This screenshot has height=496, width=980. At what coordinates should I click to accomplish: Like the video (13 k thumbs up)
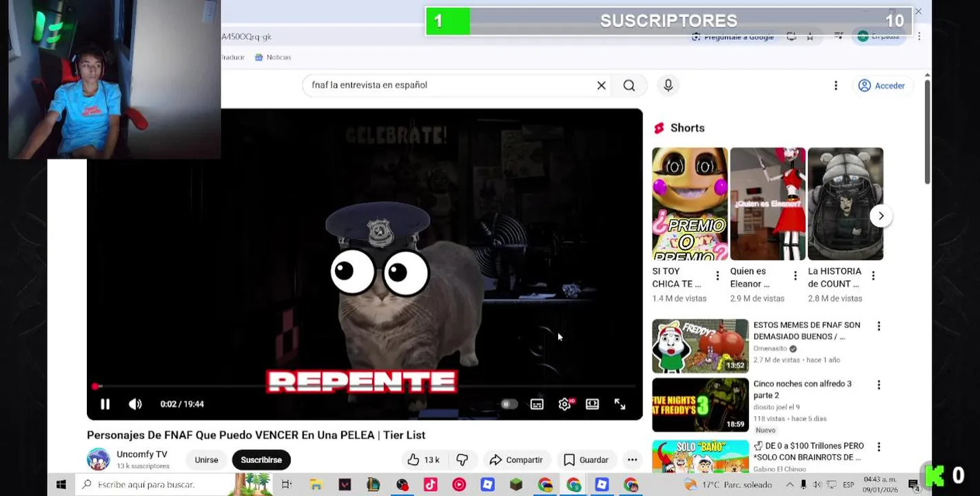423,459
